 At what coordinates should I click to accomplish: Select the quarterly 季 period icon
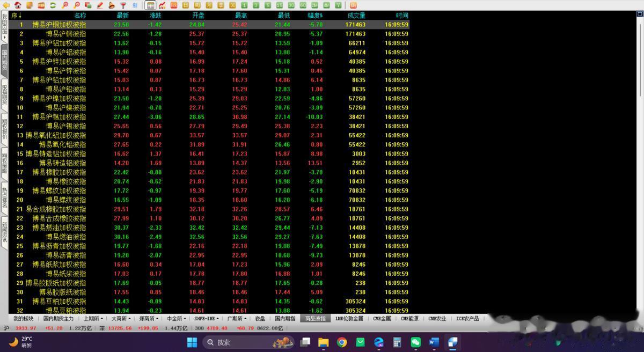[220, 5]
